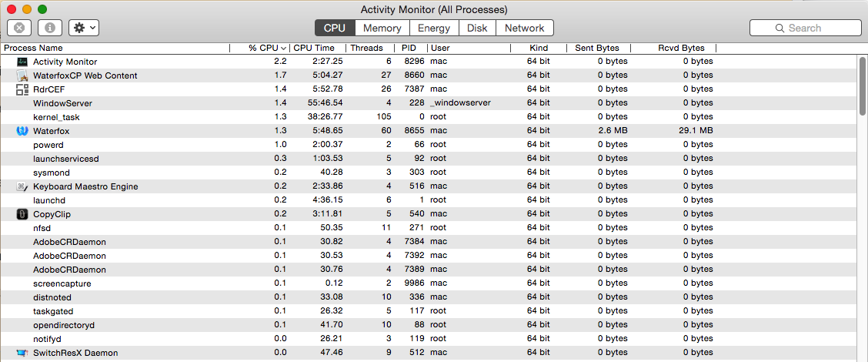Select the sysmond process row
Viewport: 868px width, 362px height.
point(429,173)
